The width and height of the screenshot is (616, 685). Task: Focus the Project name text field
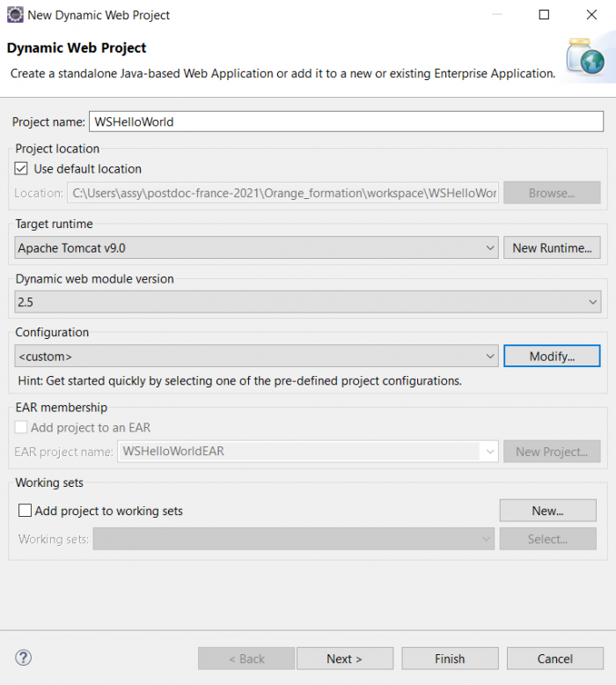tap(346, 122)
